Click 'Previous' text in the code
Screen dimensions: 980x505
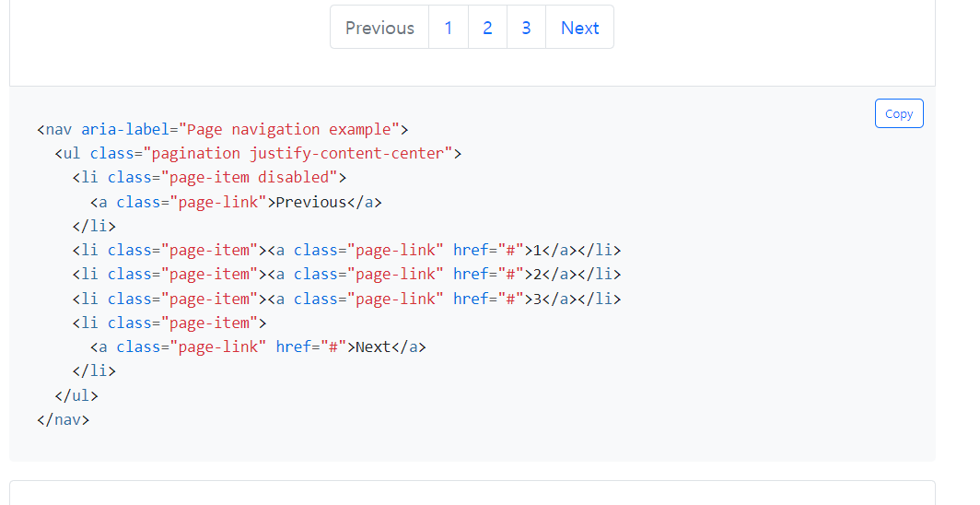pos(311,202)
